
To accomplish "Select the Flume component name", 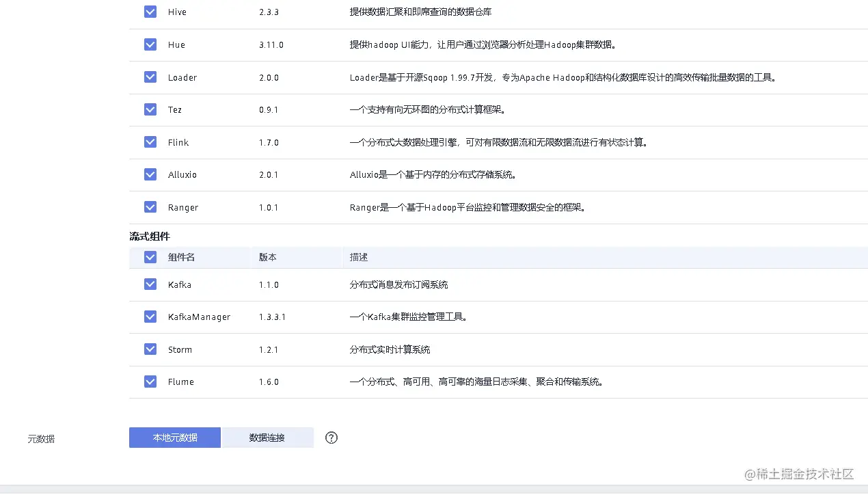I will pos(181,382).
